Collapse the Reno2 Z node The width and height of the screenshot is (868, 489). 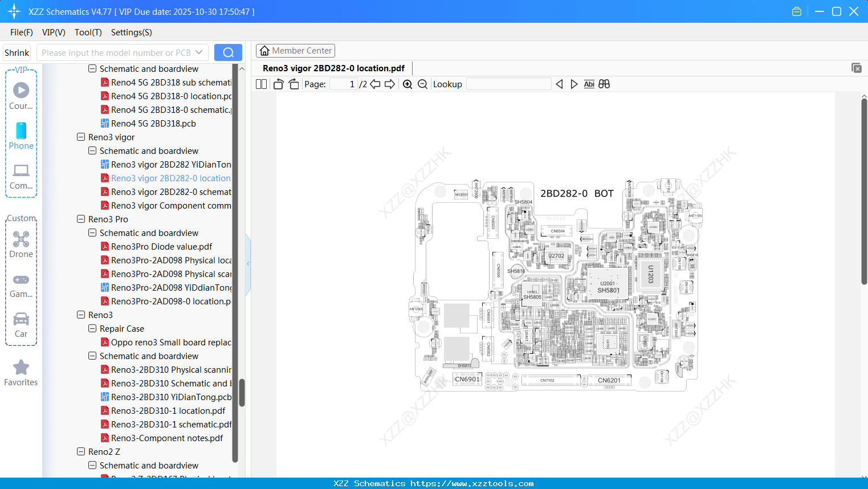coord(81,452)
